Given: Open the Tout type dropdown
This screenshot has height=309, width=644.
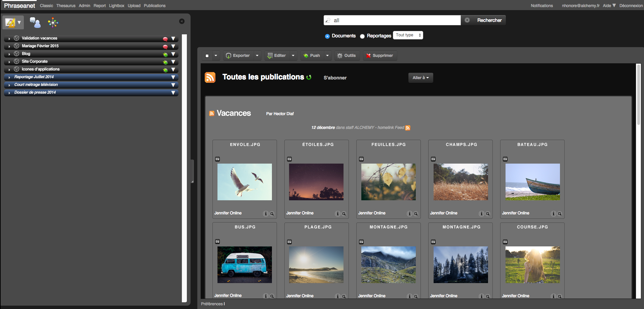Looking at the screenshot, I should coord(408,35).
